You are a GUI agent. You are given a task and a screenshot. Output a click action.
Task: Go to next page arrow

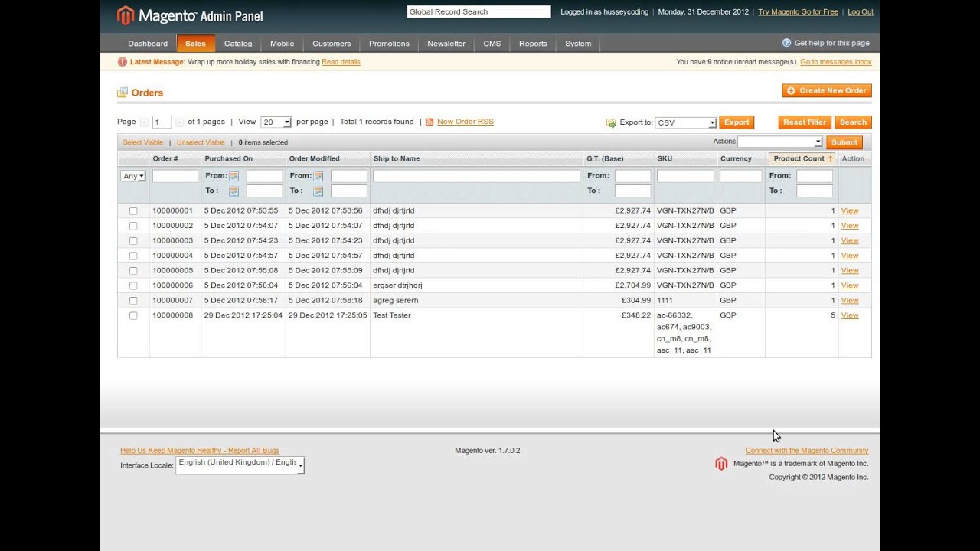(x=179, y=122)
